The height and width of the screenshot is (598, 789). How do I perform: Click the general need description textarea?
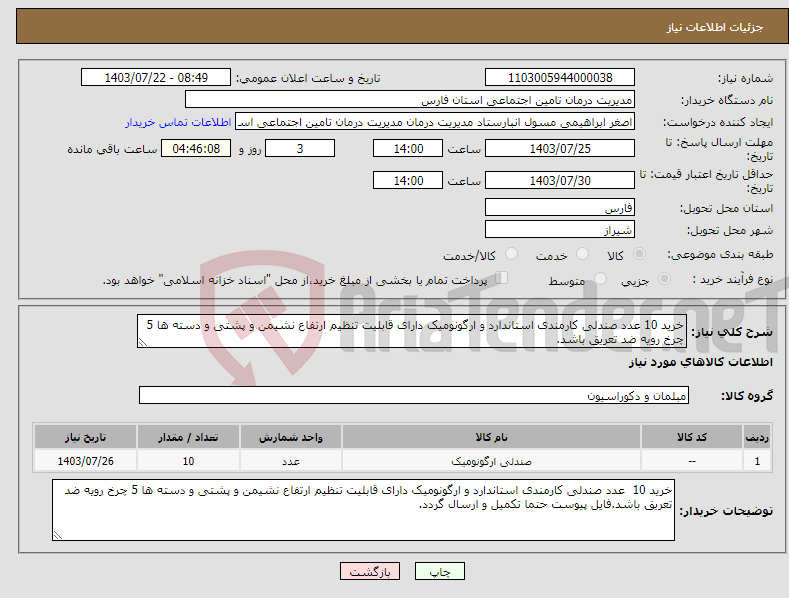coord(412,331)
